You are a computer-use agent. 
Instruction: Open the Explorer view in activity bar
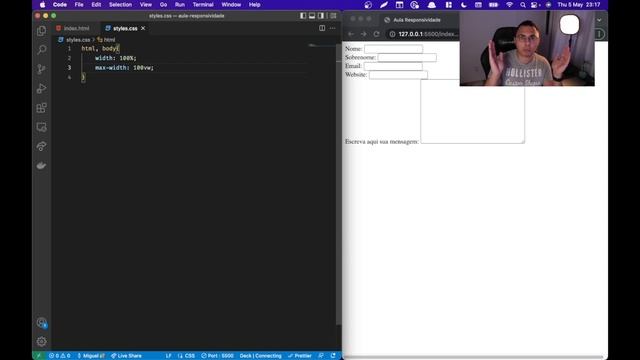[41, 31]
